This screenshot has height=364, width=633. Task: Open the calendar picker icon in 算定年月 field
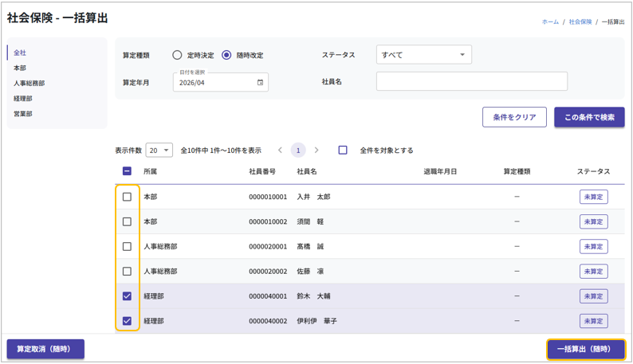pos(260,82)
